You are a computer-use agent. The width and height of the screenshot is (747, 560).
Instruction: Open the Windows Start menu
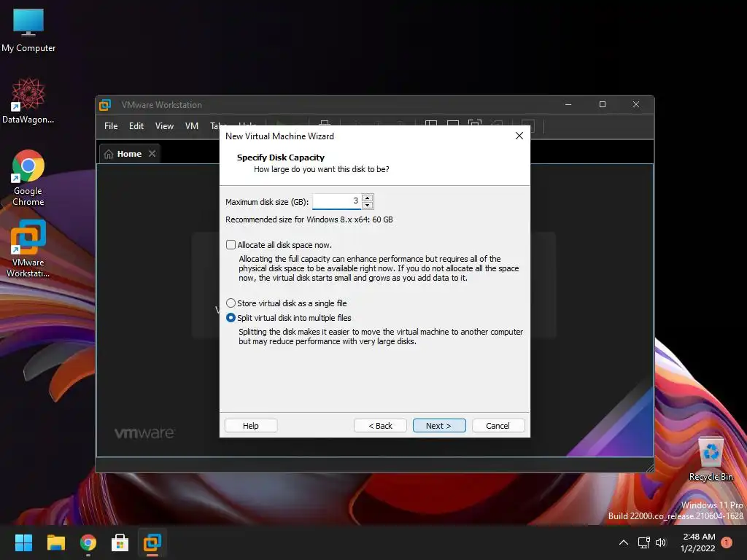coord(23,542)
